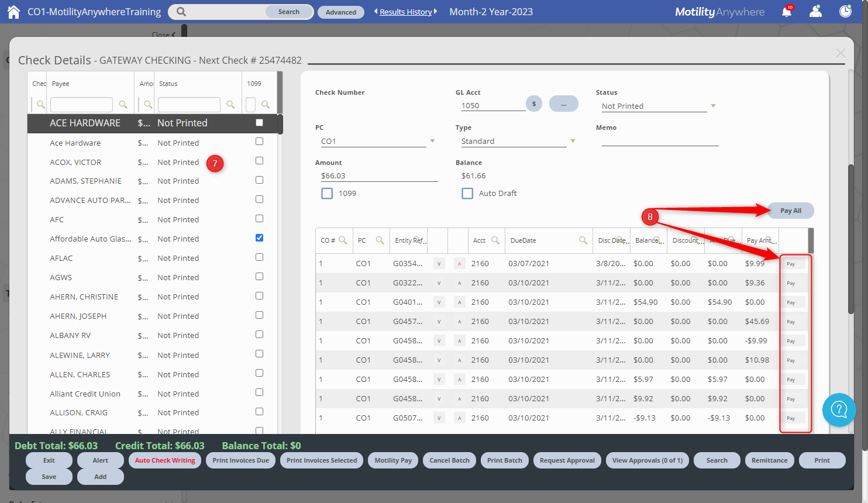
Task: Open the notifications bell
Action: point(787,12)
